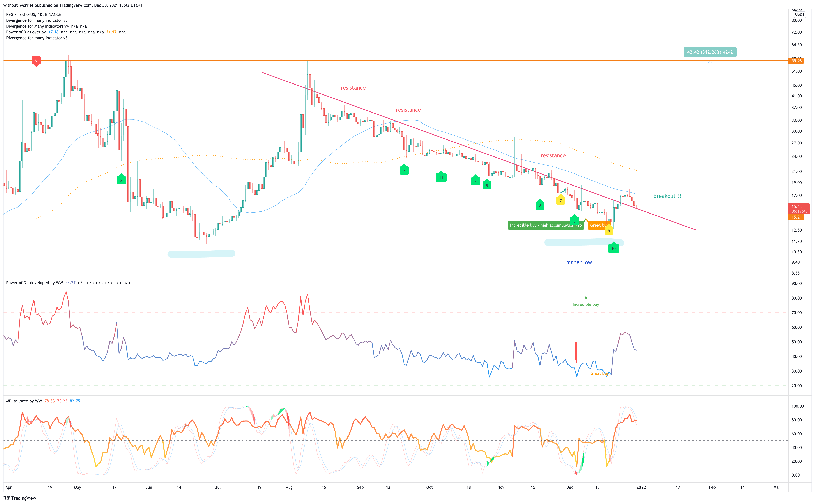This screenshot has width=815, height=504.
Task: Select the Sep label on the time axis
Action: tap(360, 487)
